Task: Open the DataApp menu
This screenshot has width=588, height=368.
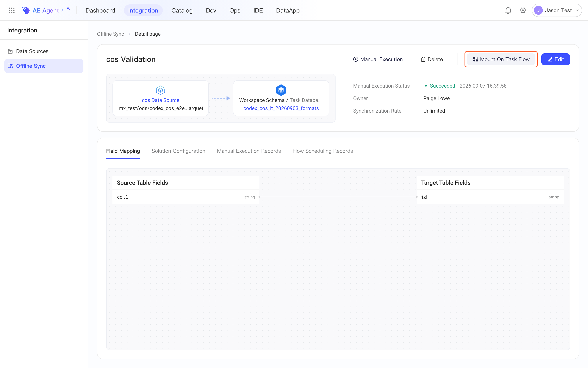Action: tap(288, 10)
